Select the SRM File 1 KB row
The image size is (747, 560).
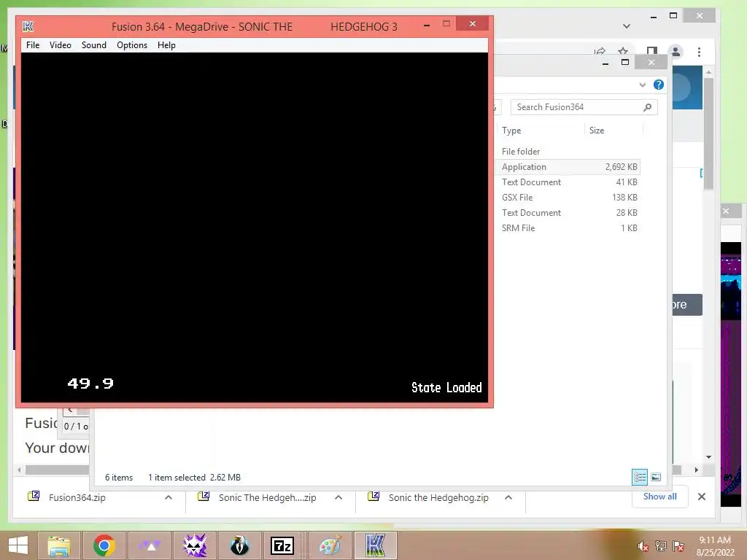(x=568, y=227)
